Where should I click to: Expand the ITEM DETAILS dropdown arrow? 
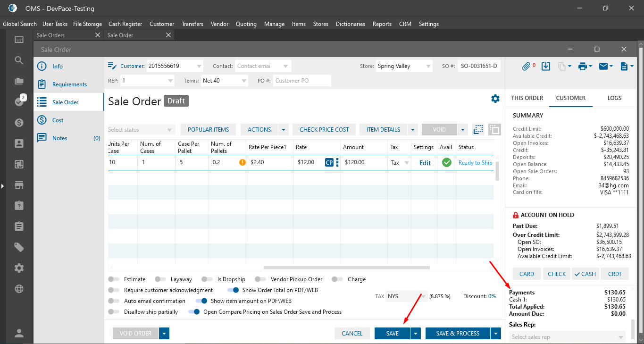(x=412, y=130)
